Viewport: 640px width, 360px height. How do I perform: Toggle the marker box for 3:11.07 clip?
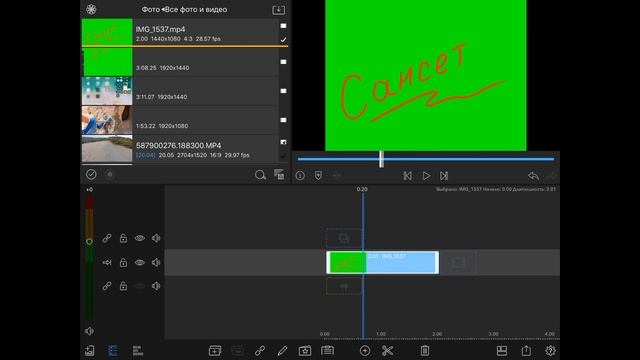(x=283, y=91)
